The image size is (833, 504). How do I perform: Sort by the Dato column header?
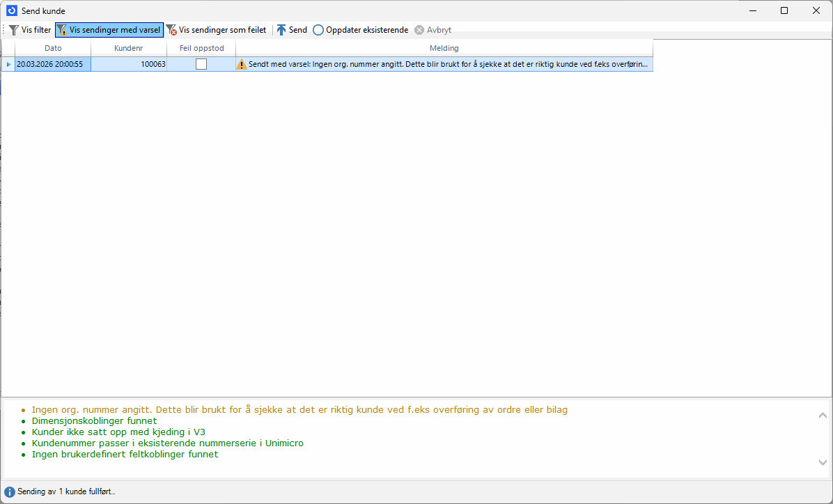click(53, 48)
